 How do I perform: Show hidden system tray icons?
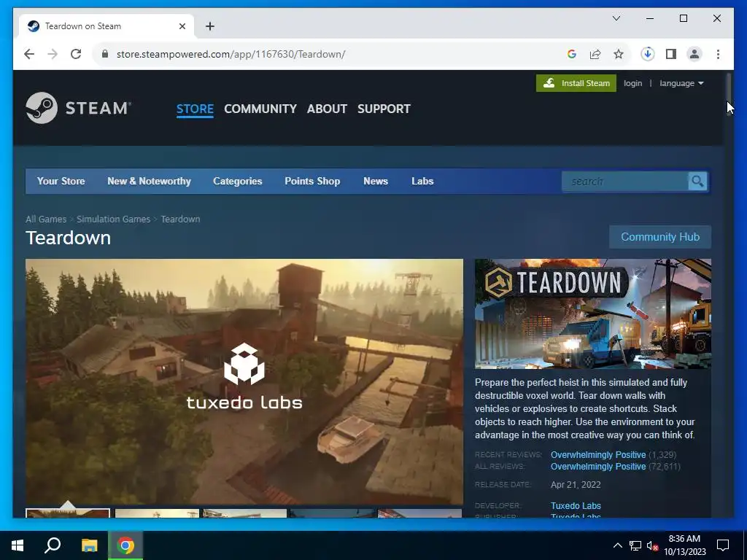(617, 545)
